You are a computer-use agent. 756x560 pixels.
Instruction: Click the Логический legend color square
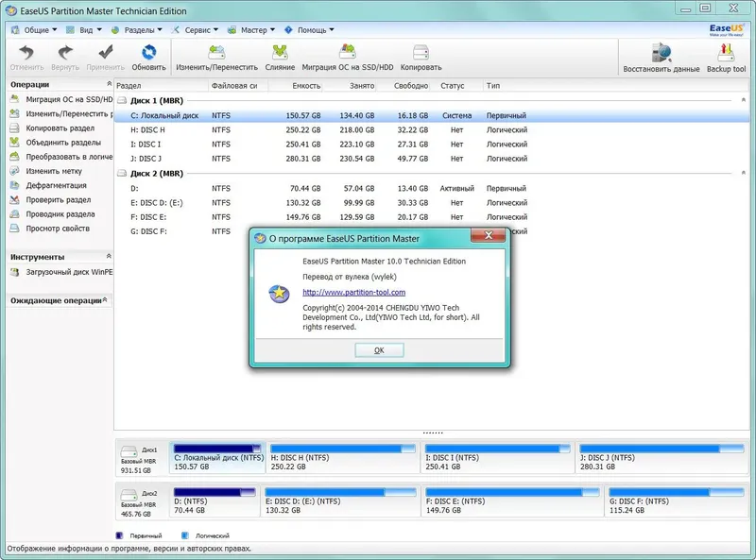[x=184, y=535]
